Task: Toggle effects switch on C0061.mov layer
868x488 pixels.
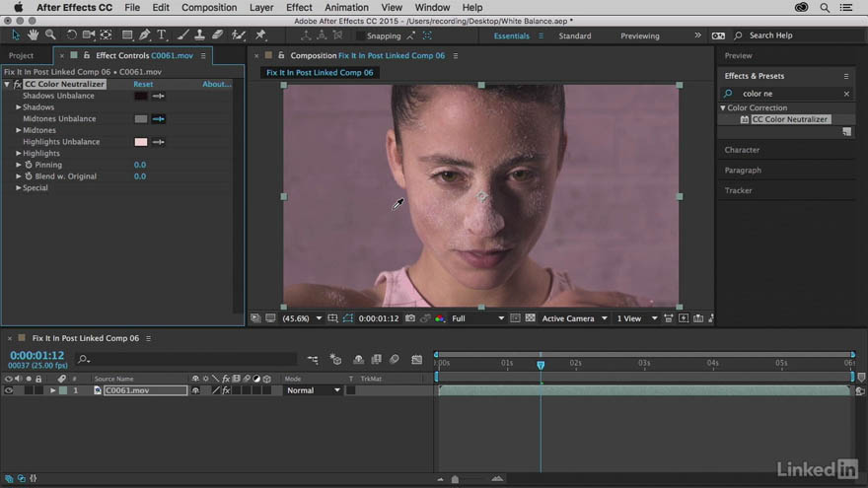Action: [x=226, y=390]
